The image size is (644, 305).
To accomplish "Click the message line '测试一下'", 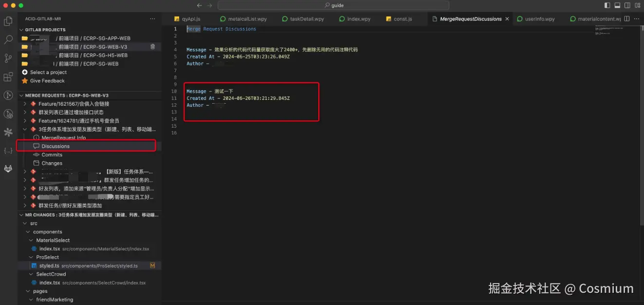I will point(210,92).
